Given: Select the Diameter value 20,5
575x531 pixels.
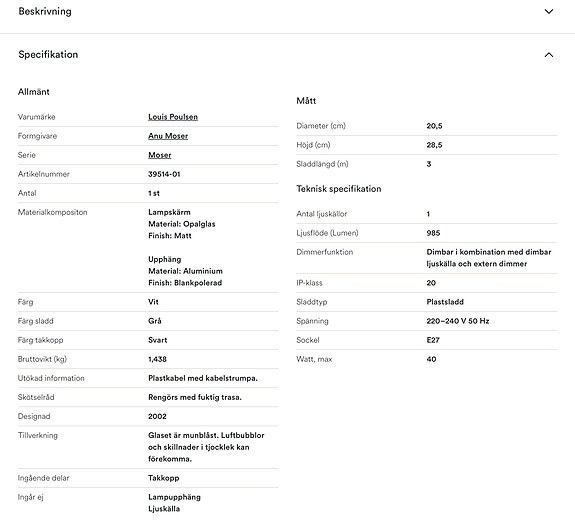Looking at the screenshot, I should 434,126.
